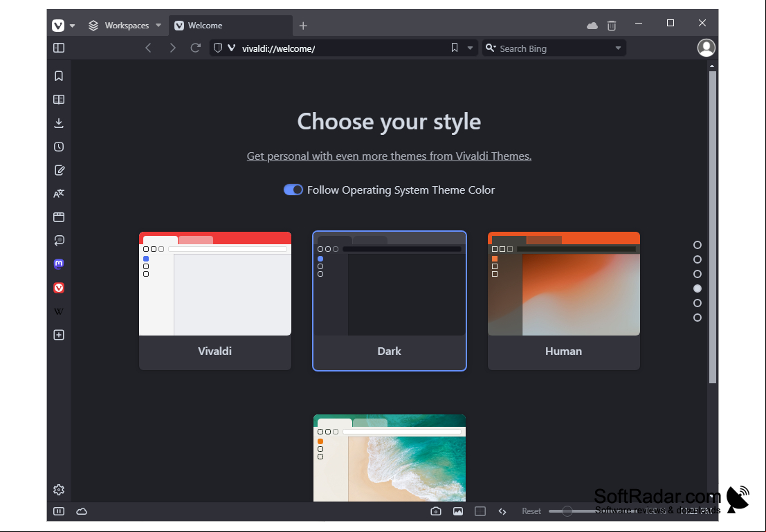Open the search field history dropdown
Image resolution: width=766 pixels, height=532 pixels.
tap(618, 48)
